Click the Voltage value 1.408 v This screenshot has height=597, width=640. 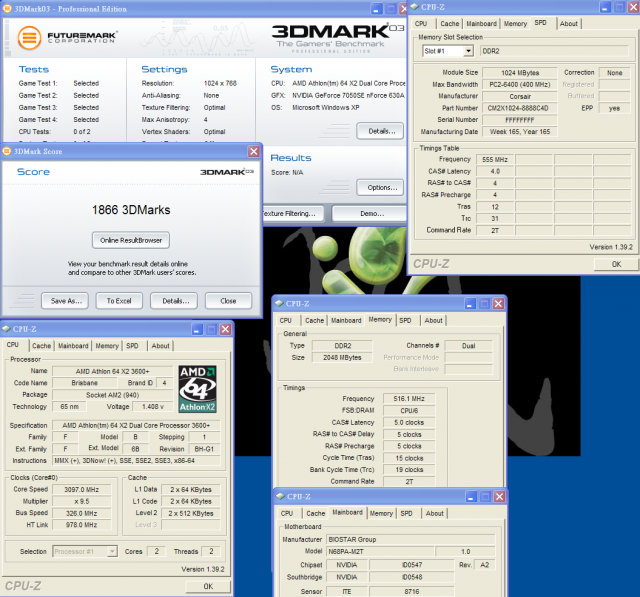click(x=153, y=407)
